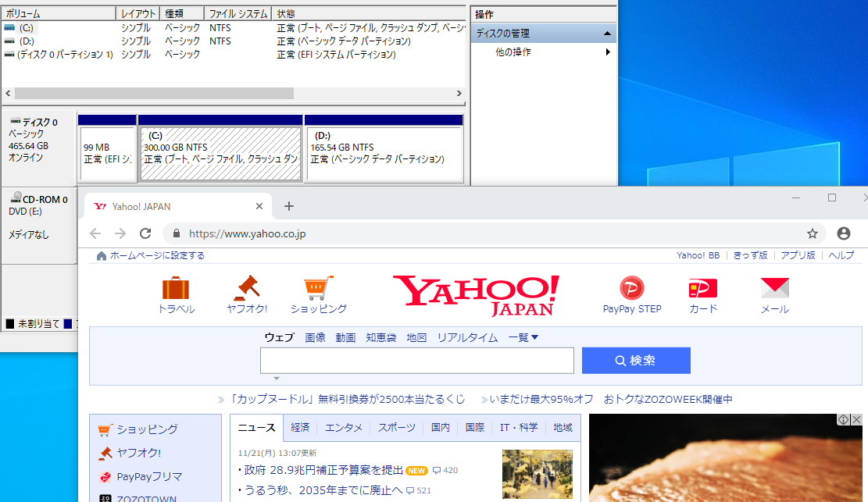868x502 pixels.
Task: Open the ヘルプ link
Action: (841, 255)
